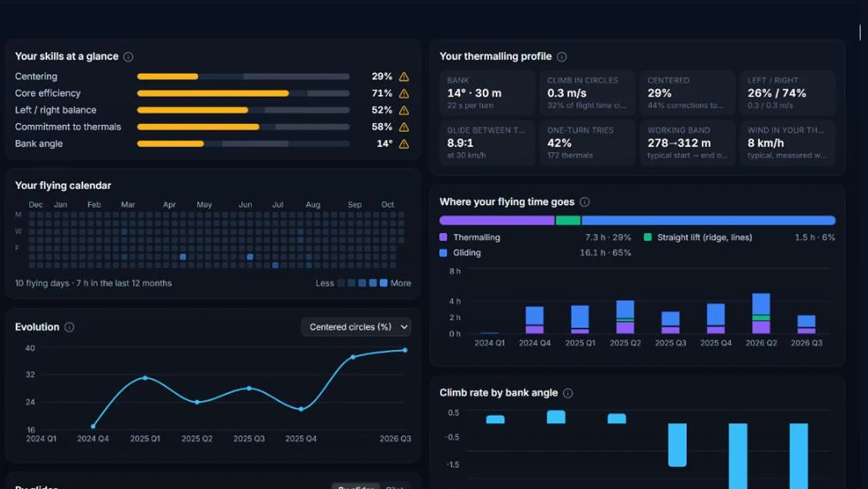Screen dimensions: 868x489
Task: Click the Commitment to thermals progress bar
Action: point(243,127)
